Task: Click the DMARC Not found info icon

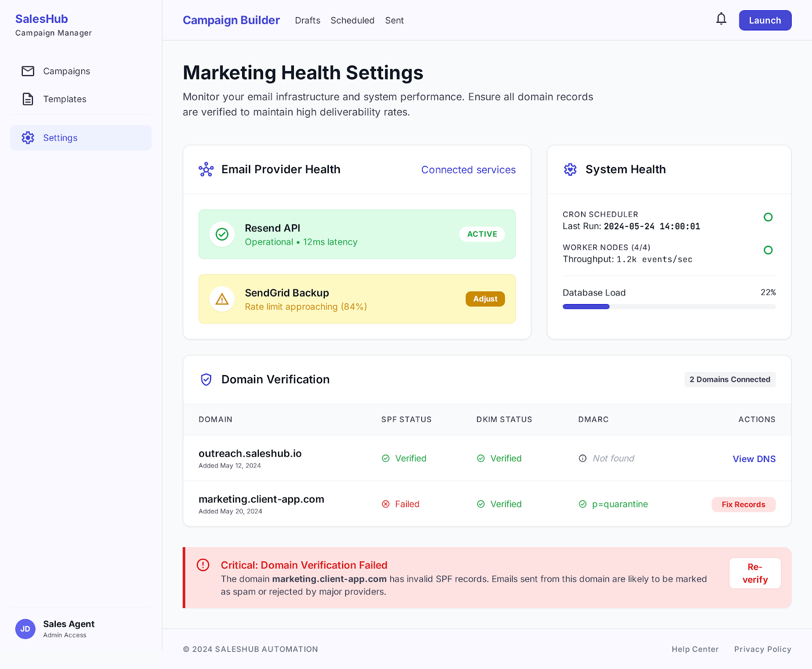Action: 583,458
